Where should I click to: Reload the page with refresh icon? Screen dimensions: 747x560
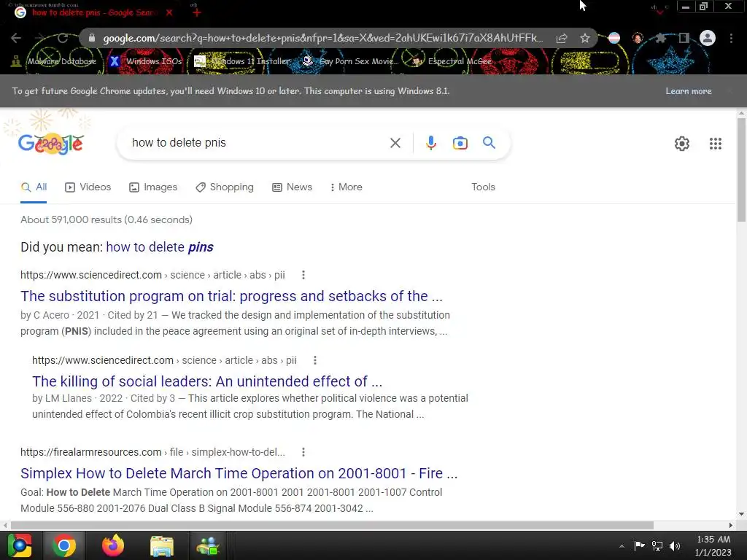pyautogui.click(x=63, y=38)
